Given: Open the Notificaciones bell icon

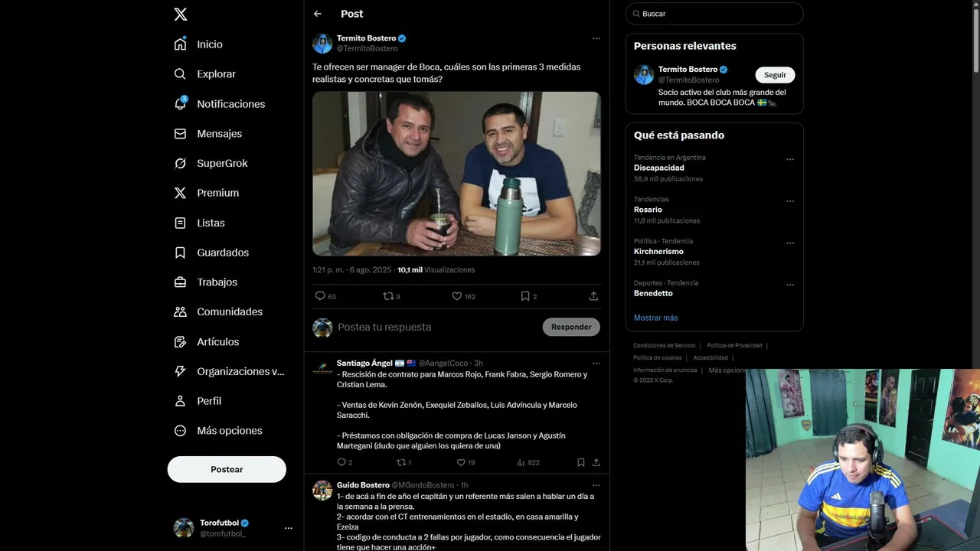Looking at the screenshot, I should [180, 103].
